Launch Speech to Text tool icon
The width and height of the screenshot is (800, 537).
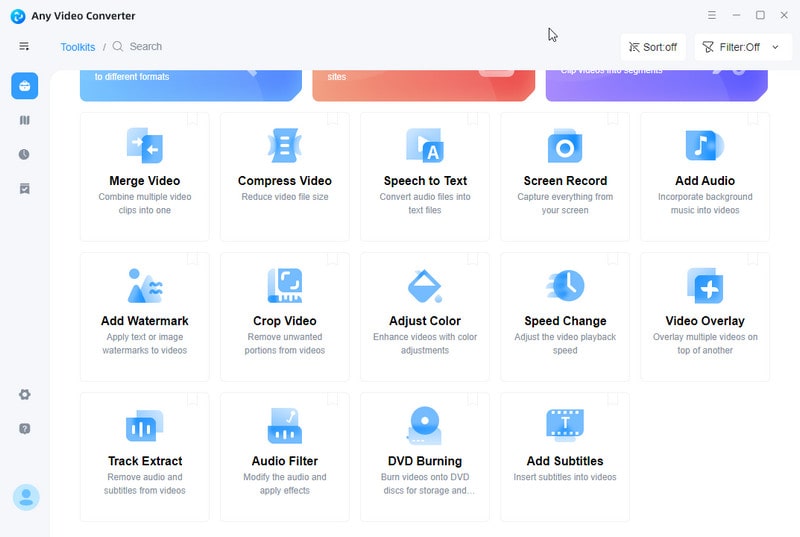(x=425, y=146)
